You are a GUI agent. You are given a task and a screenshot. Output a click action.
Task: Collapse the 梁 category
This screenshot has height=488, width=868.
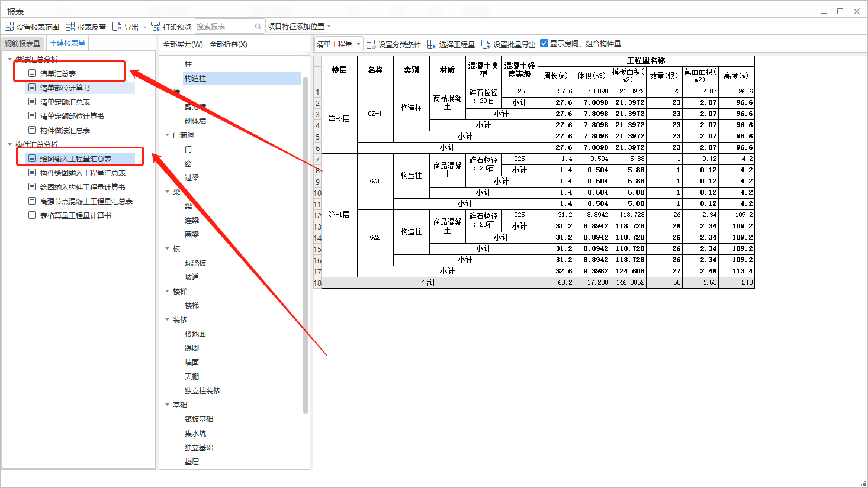[x=167, y=192]
